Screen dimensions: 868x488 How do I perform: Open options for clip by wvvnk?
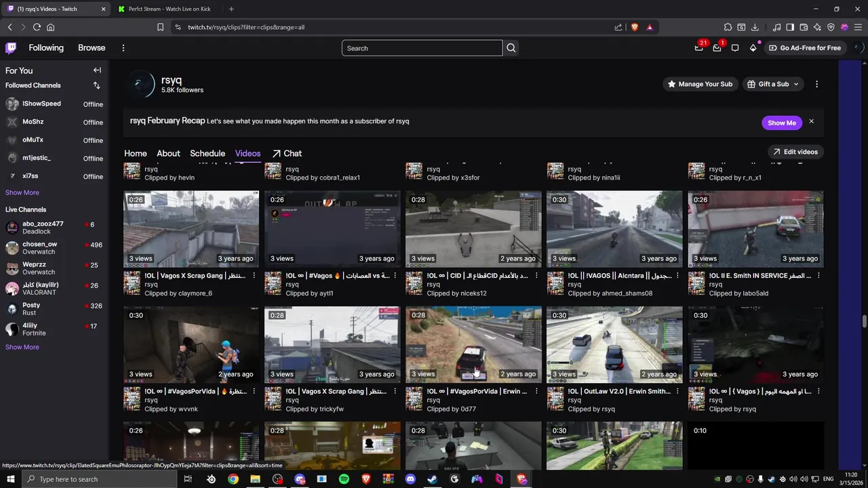coord(254,391)
